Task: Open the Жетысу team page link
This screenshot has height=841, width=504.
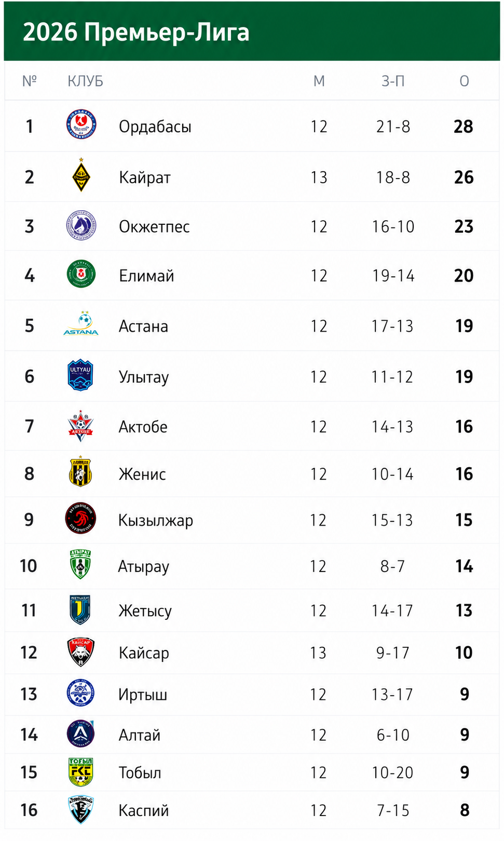Action: (x=145, y=611)
